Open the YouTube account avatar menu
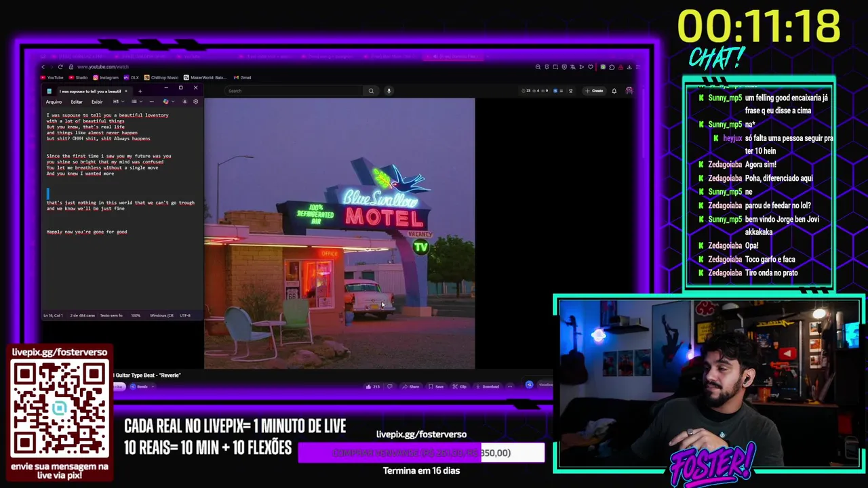The height and width of the screenshot is (488, 868). [629, 91]
